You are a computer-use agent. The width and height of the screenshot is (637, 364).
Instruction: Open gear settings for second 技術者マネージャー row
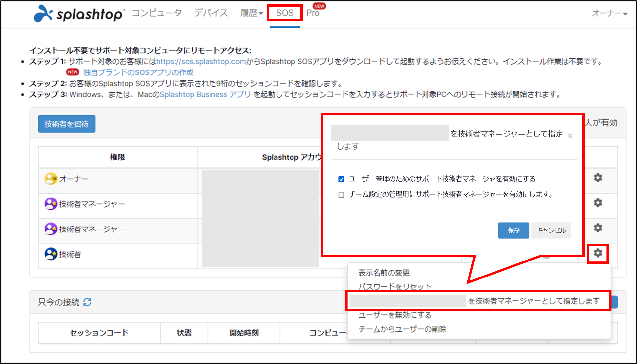tap(598, 228)
